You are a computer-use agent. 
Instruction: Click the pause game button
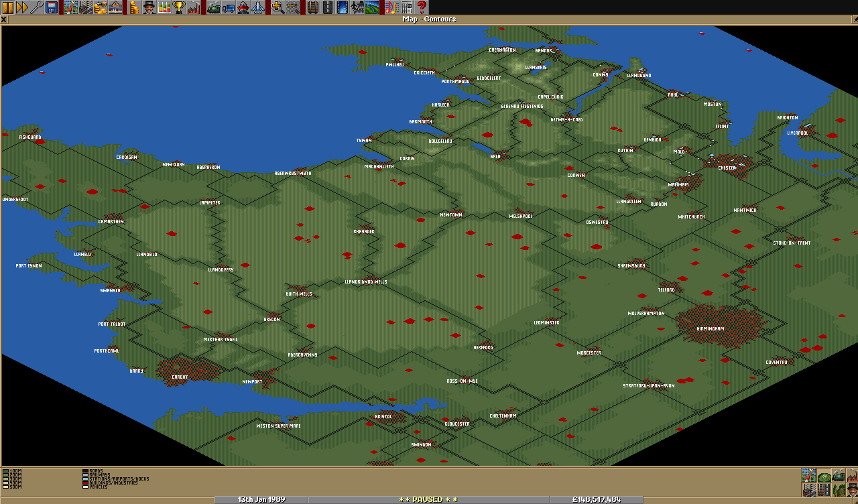(x=7, y=7)
